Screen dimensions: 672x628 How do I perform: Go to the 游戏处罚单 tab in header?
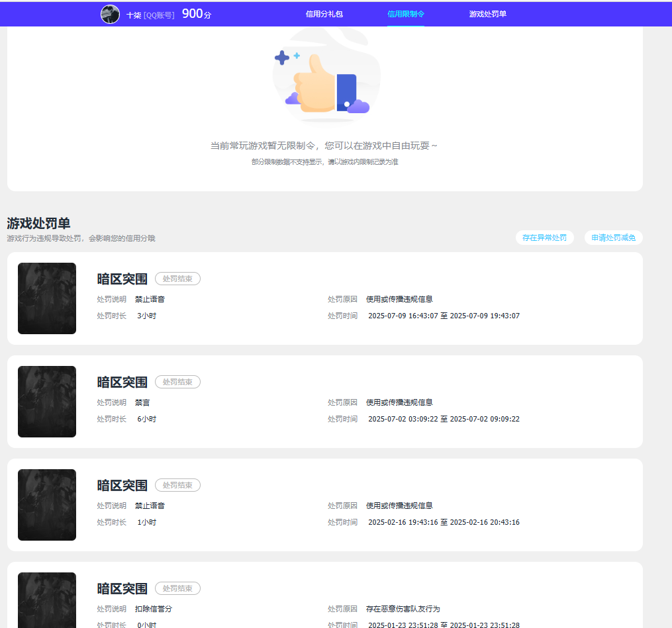[x=487, y=14]
